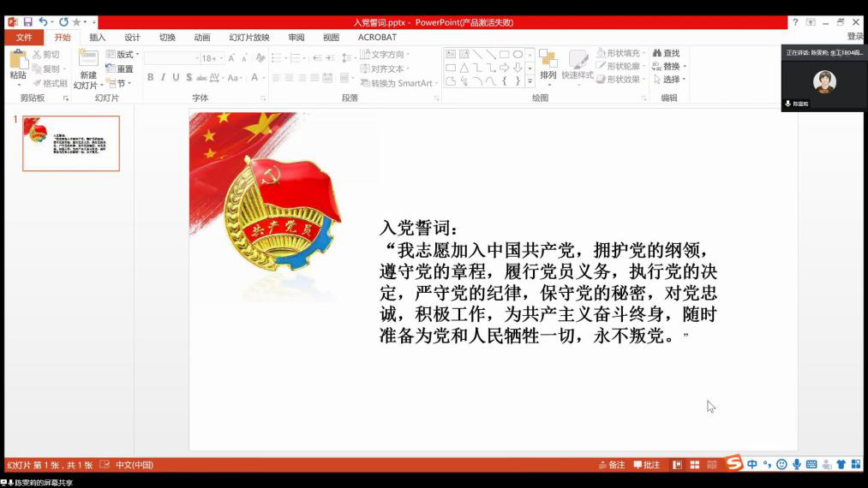The width and height of the screenshot is (868, 488).
Task: Increase font size with the large A
Action: pos(231,58)
